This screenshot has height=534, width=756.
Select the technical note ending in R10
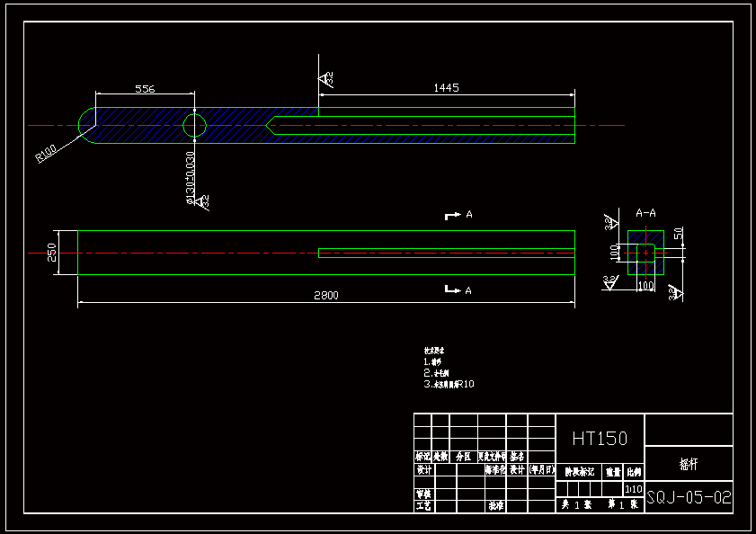point(449,385)
